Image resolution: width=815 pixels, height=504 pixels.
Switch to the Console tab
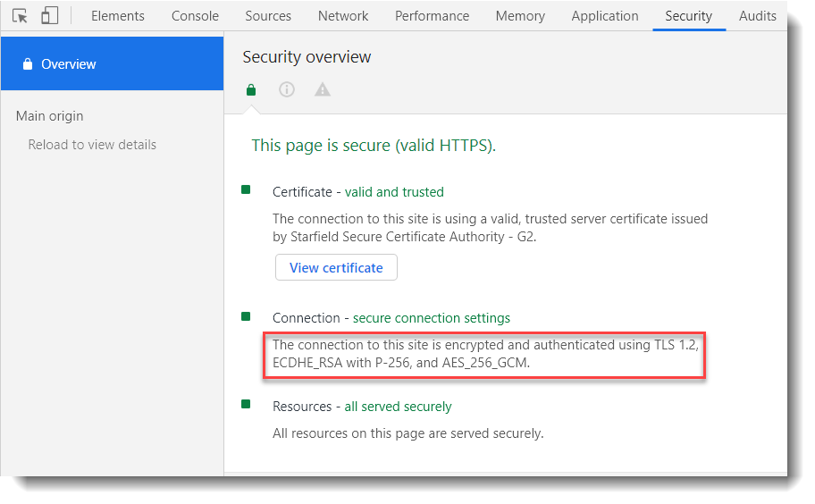click(x=195, y=16)
